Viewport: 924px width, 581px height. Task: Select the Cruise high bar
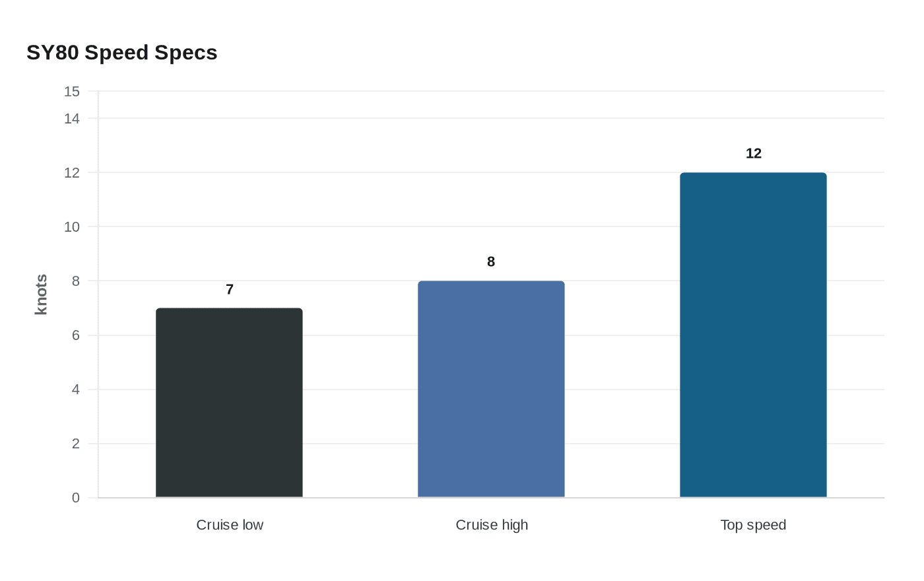click(x=491, y=390)
